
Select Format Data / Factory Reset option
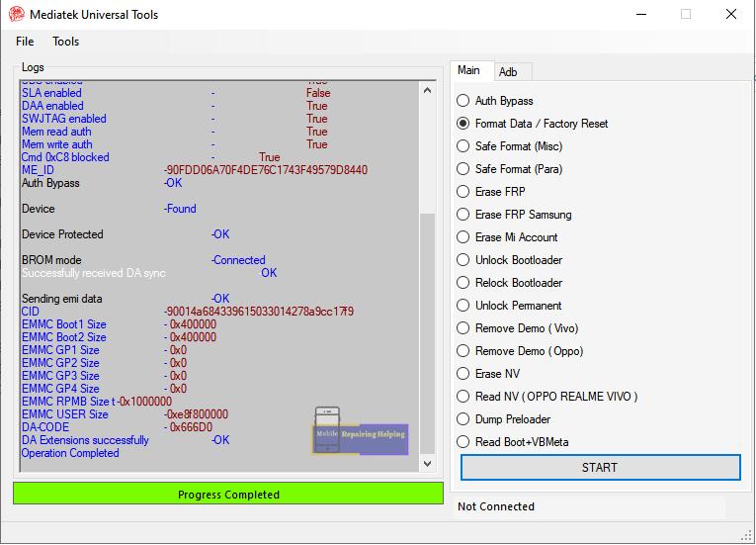point(533,124)
